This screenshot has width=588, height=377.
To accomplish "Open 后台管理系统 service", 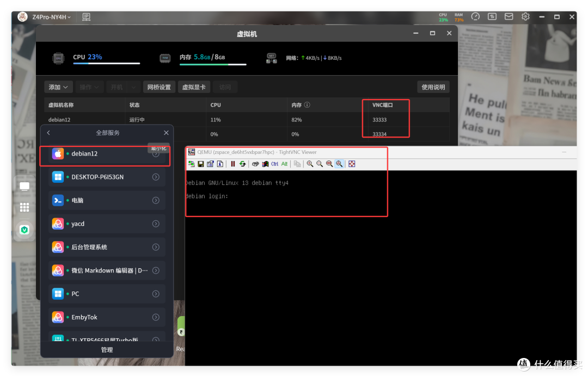I will [107, 247].
